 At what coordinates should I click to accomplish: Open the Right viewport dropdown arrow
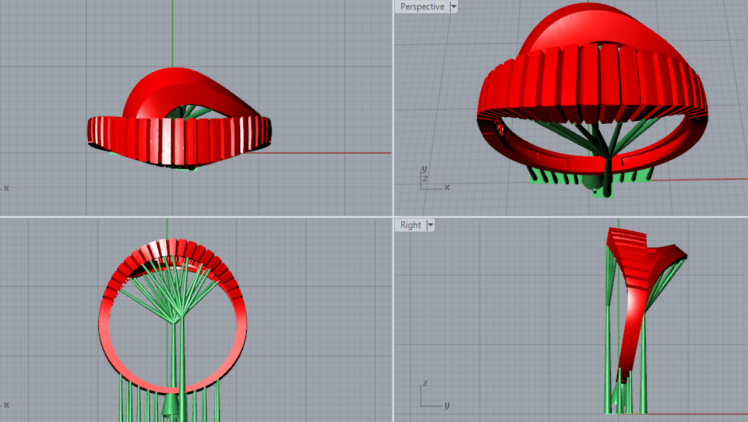point(430,225)
